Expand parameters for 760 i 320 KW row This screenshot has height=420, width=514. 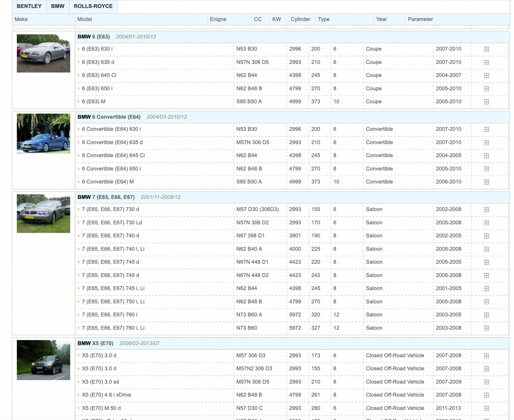pos(486,315)
